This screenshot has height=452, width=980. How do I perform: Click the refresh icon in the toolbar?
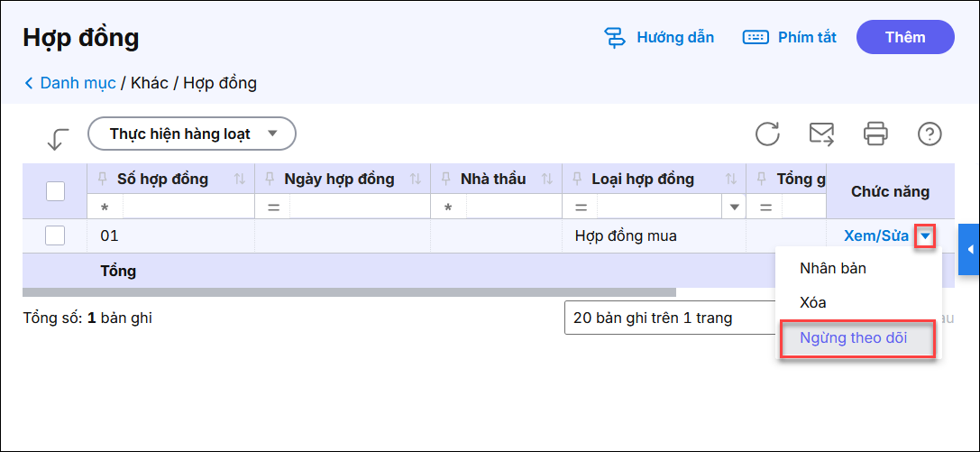pos(767,134)
